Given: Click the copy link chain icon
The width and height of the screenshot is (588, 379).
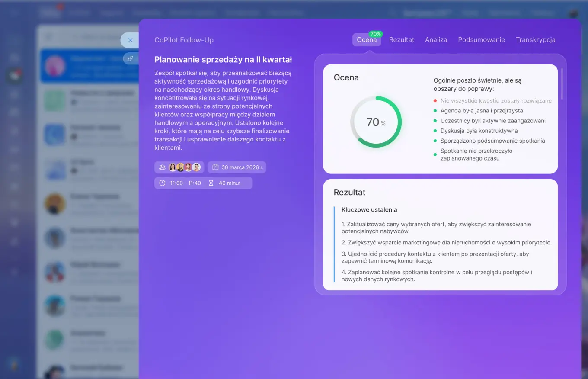Looking at the screenshot, I should coord(130,58).
